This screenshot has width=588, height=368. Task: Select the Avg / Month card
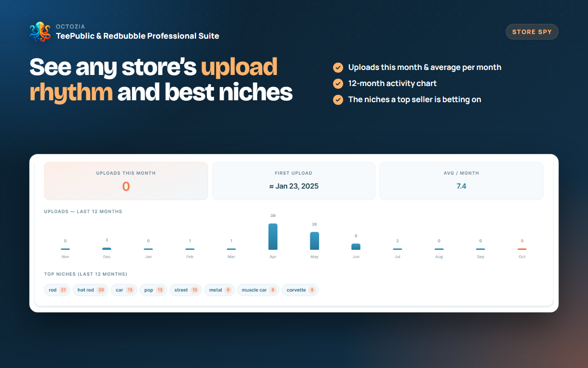pyautogui.click(x=461, y=181)
